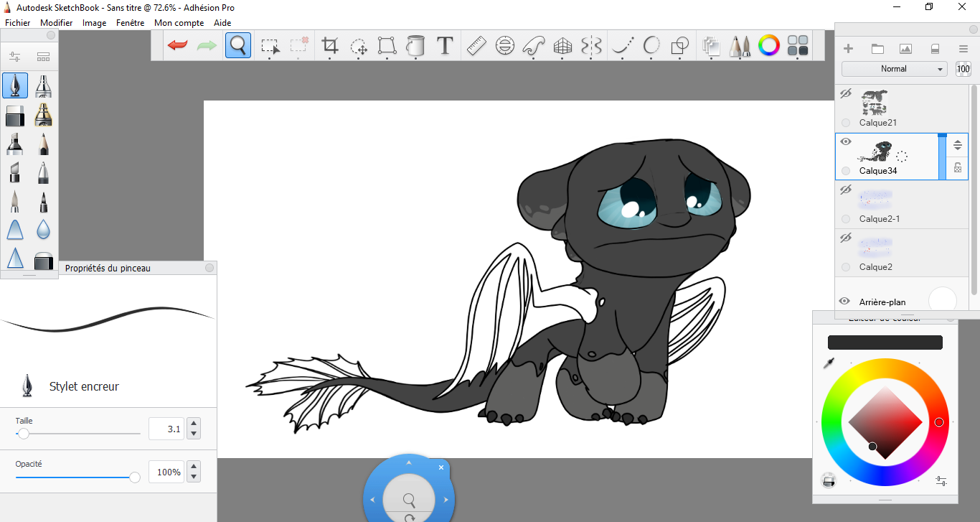This screenshot has height=522, width=980.
Task: Add a new layer with plus icon
Action: [849, 49]
